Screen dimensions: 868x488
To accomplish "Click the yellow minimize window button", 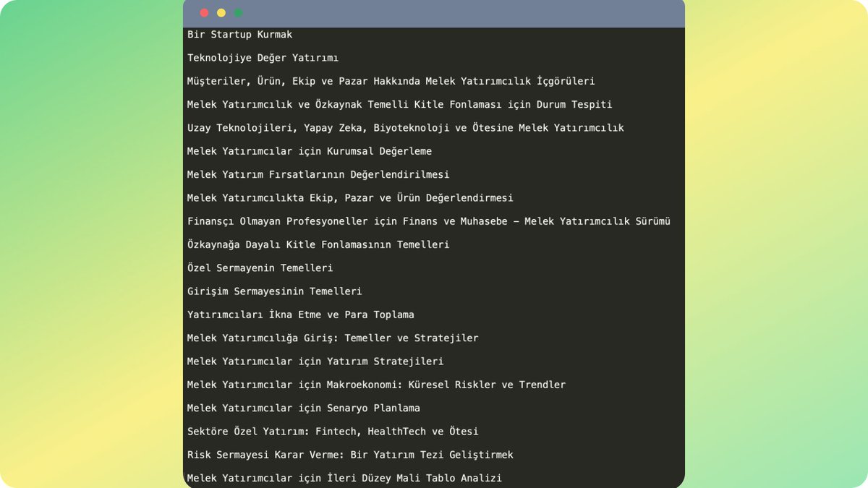I will [221, 13].
